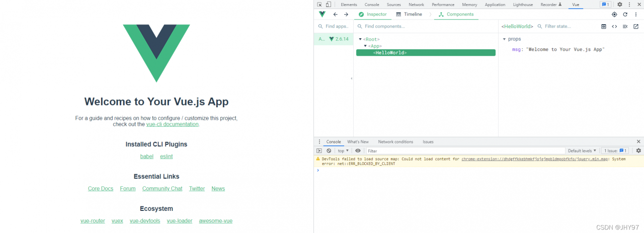Close the console drawer
Viewport: 644px width, 233px height.
tap(638, 142)
